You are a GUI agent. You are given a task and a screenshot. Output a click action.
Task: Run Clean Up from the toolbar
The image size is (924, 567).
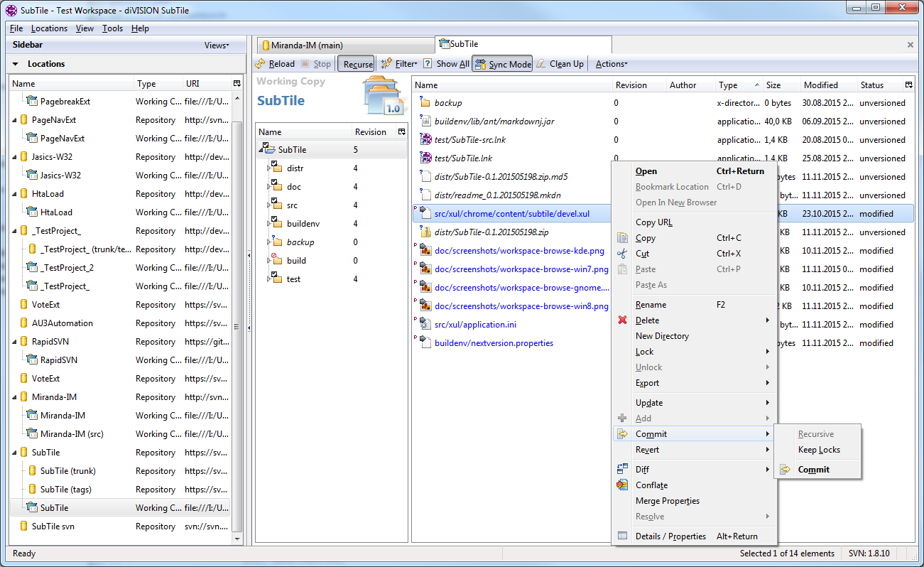click(560, 63)
